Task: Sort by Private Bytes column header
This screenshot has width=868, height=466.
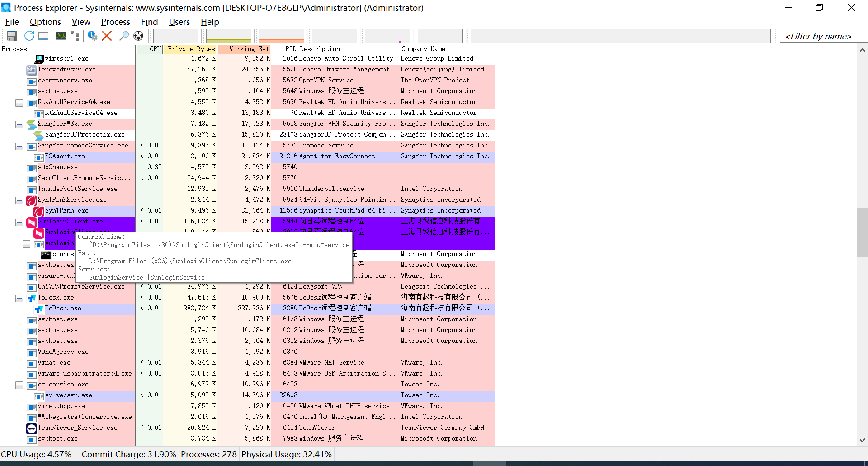Action: point(190,49)
